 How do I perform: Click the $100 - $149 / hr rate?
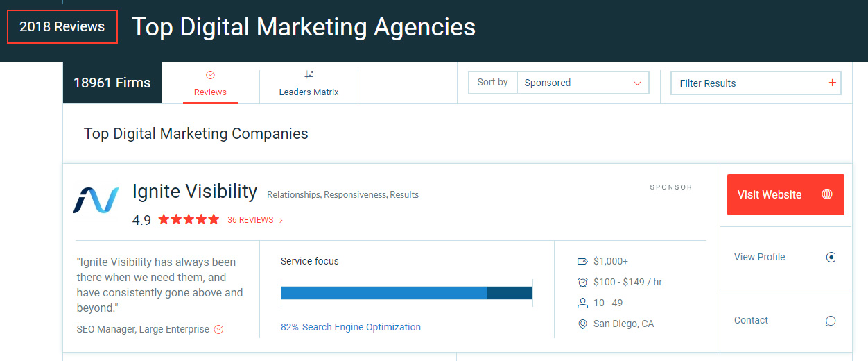tap(628, 282)
